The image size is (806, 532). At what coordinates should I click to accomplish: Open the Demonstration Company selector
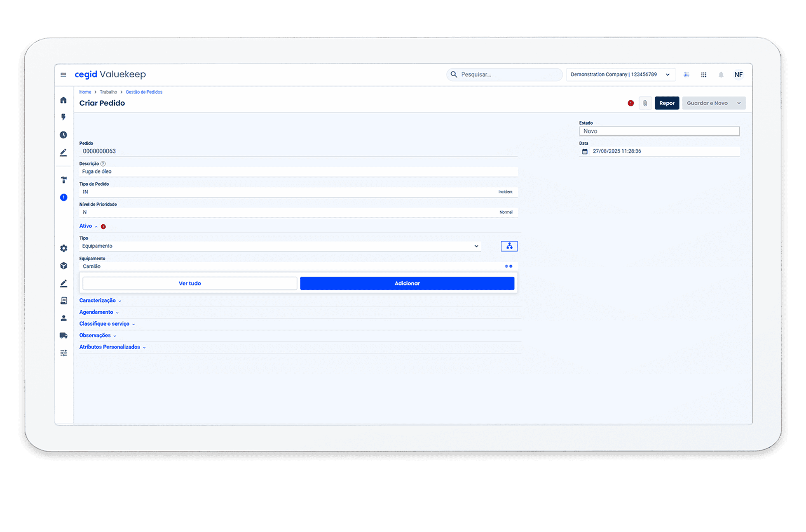620,75
